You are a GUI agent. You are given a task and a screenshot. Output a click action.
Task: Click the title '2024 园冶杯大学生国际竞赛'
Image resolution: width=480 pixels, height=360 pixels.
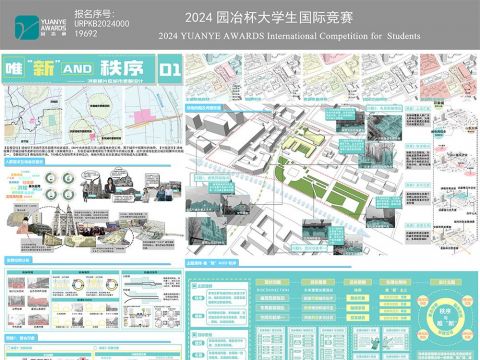click(269, 18)
